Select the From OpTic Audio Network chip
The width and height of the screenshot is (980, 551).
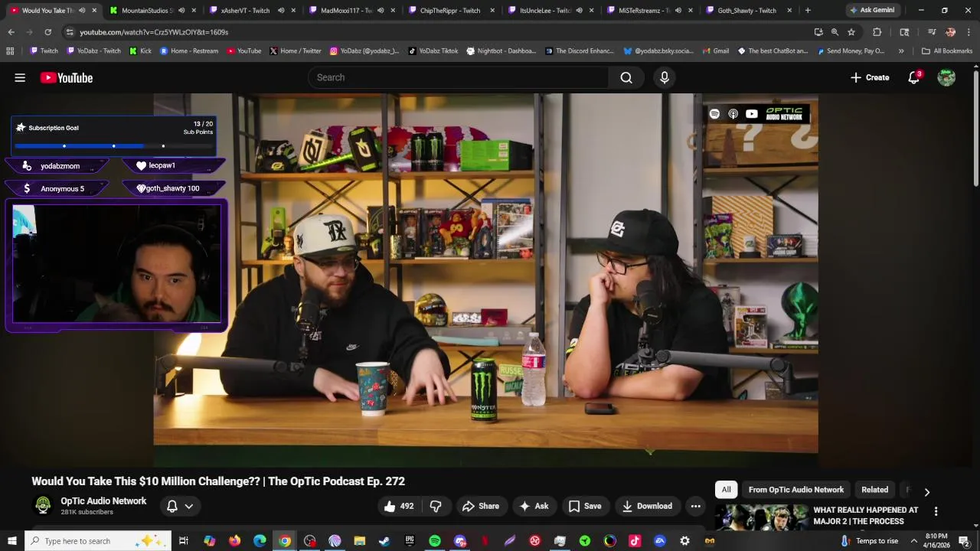[x=796, y=490]
